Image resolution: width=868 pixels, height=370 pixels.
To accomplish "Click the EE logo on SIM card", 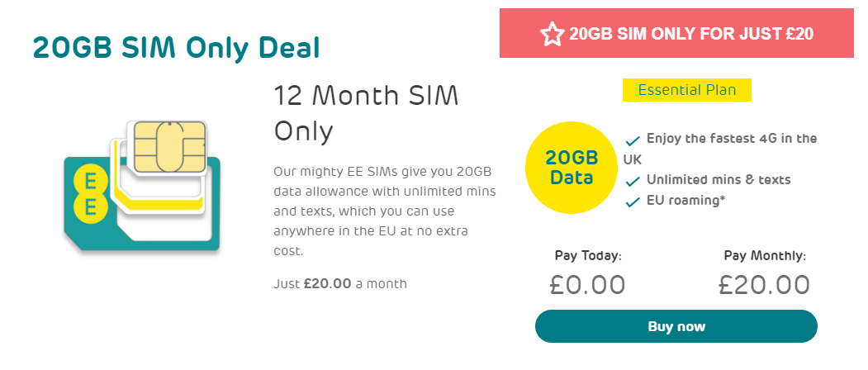I will click(92, 193).
